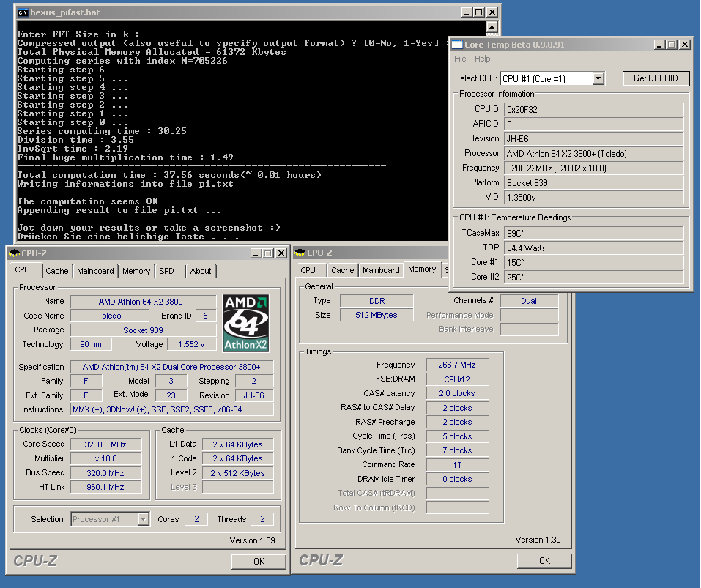Click the HT Link value 960.1 MHz
701x588 pixels.
tap(106, 487)
